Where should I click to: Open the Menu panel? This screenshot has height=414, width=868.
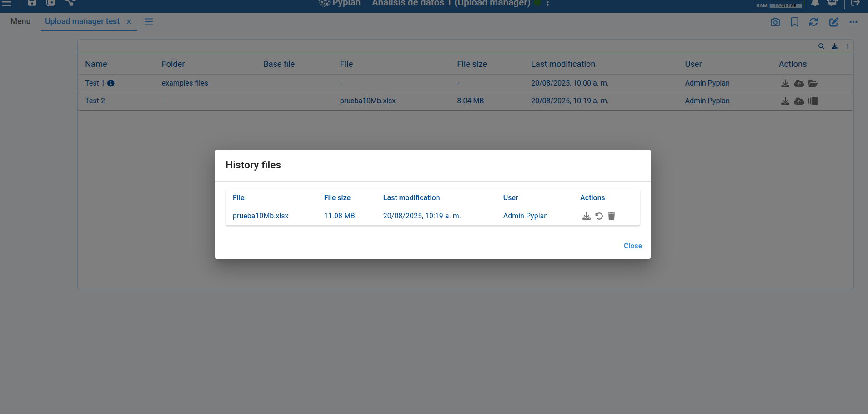20,21
